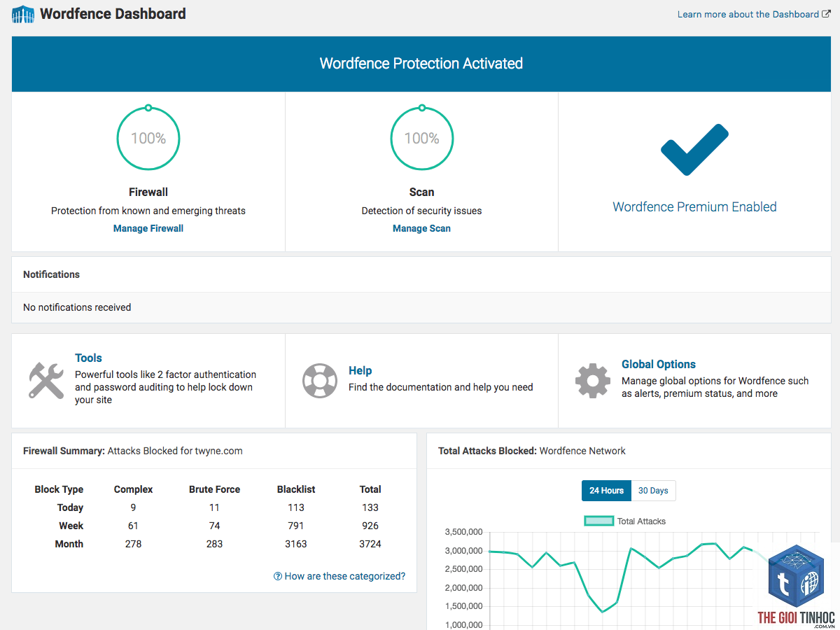Click the Premium Enabled checkmark icon
This screenshot has height=630, width=840.
click(x=694, y=150)
